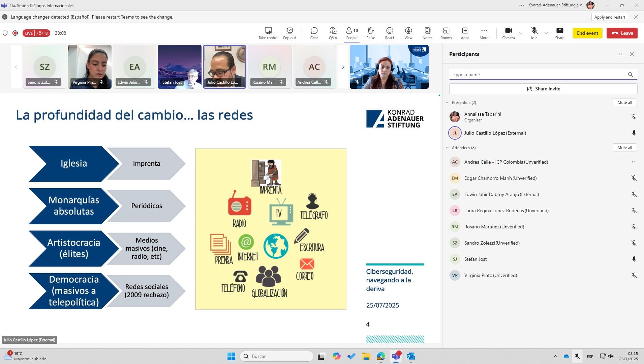Click the Type a name search field
This screenshot has height=364, width=644.
[x=539, y=75]
